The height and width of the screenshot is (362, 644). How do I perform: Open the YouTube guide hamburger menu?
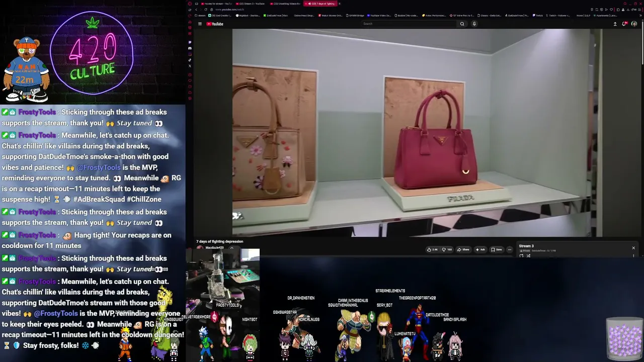pyautogui.click(x=200, y=24)
